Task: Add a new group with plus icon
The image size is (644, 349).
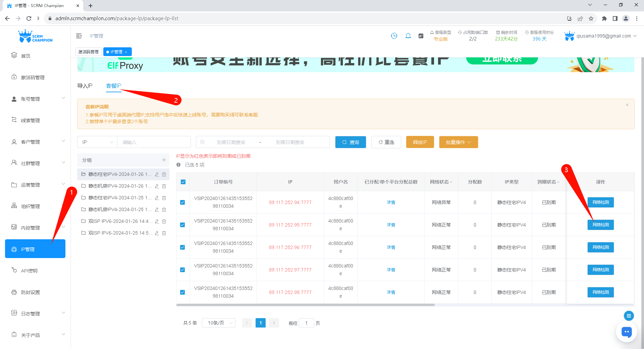Action: [x=164, y=160]
